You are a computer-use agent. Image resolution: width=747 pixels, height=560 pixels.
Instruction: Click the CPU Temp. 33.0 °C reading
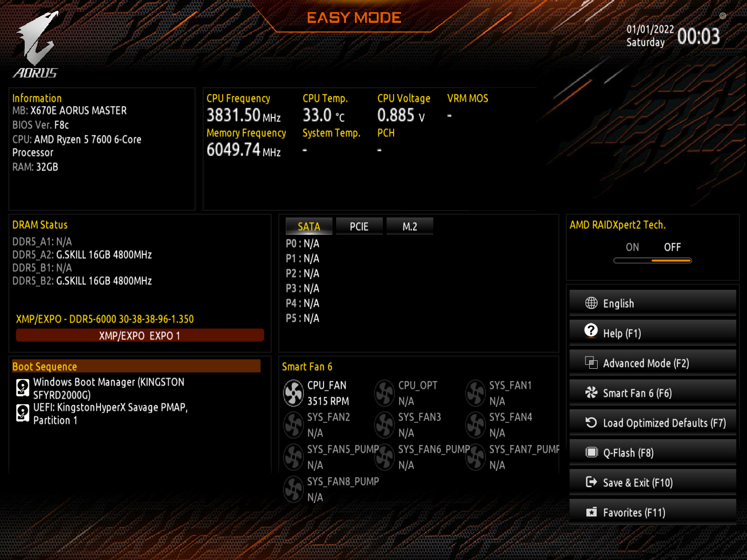(324, 115)
